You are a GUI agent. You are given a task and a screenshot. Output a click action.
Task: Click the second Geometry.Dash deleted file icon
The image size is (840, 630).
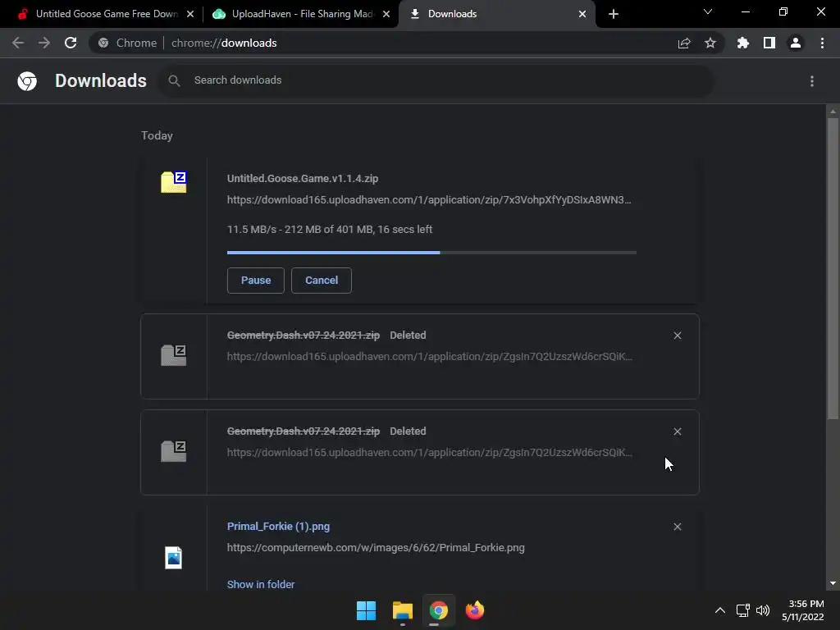[174, 451]
